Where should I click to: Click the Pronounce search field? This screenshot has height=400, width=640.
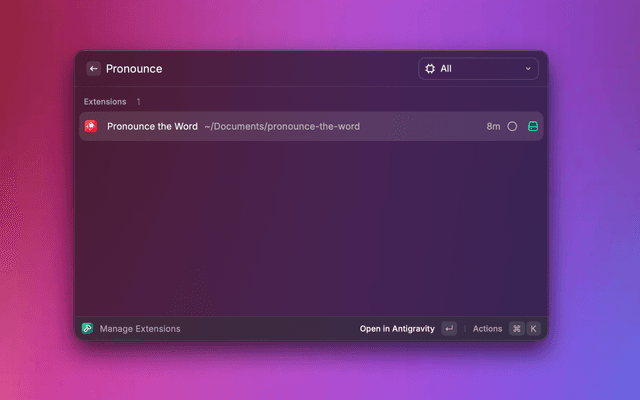tap(250, 69)
